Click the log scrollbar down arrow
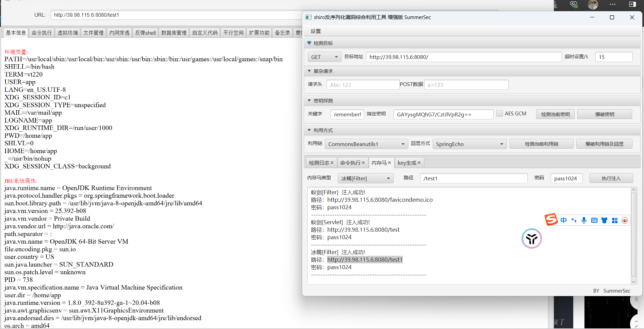Screen dimensions: 644x329 [633, 282]
